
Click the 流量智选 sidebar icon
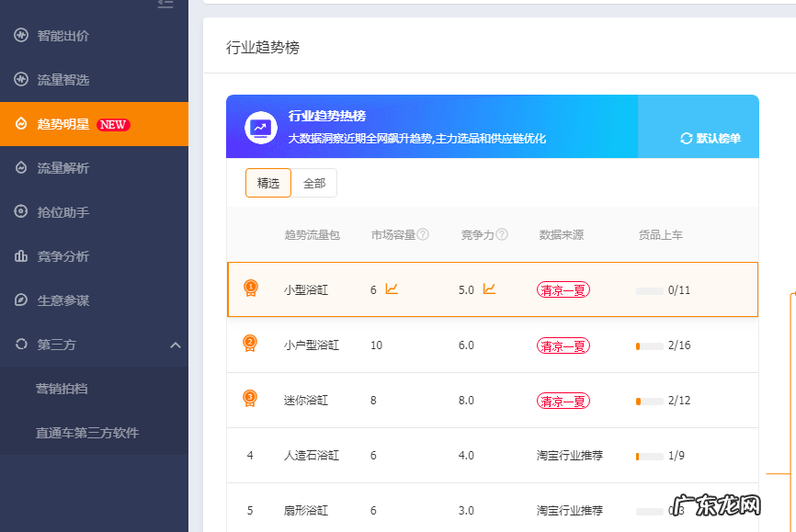tap(21, 80)
